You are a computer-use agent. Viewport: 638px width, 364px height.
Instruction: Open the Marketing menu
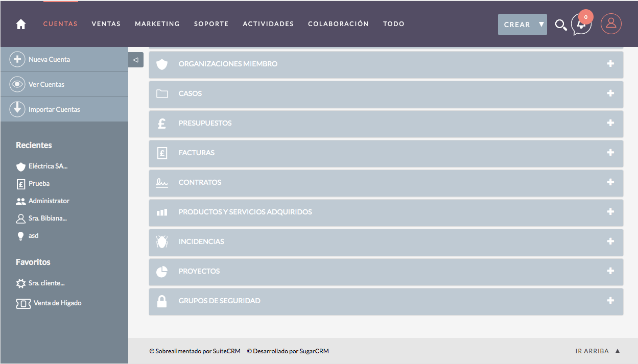pyautogui.click(x=157, y=24)
